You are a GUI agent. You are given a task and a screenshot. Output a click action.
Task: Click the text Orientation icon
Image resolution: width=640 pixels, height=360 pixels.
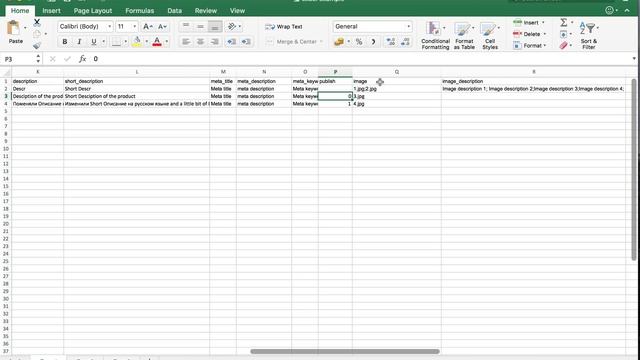[232, 27]
